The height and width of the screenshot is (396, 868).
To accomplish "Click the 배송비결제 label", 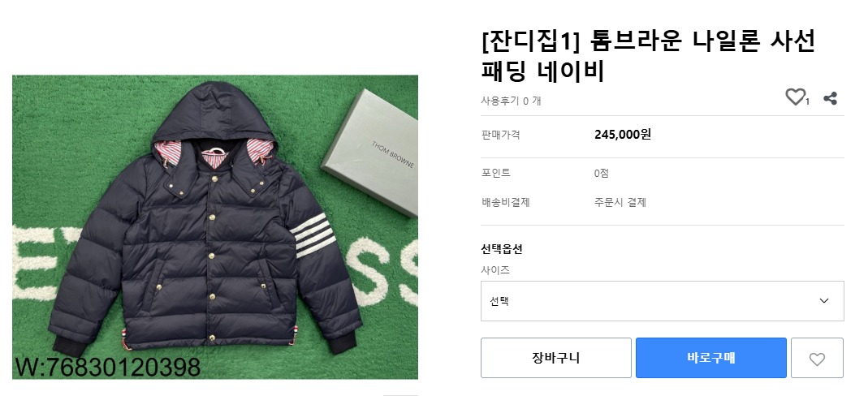I will click(505, 202).
